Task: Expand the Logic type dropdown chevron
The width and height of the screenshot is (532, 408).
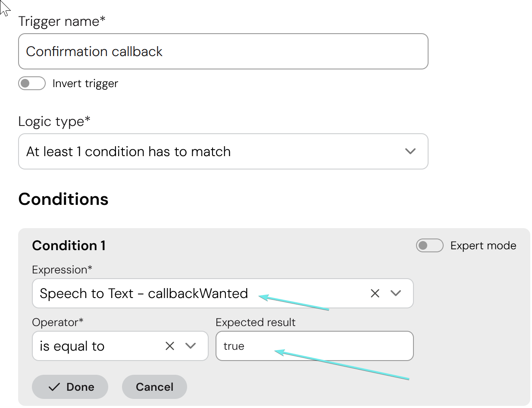Action: coord(410,151)
